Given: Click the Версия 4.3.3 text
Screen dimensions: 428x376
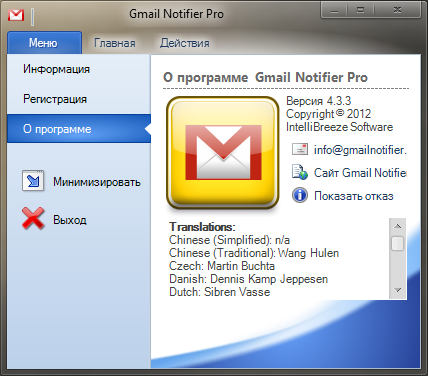Looking at the screenshot, I should (x=318, y=101).
